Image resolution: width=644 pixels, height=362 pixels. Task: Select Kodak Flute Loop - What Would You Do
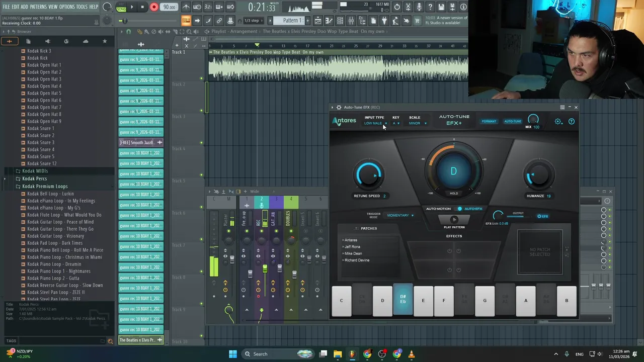coord(64,215)
